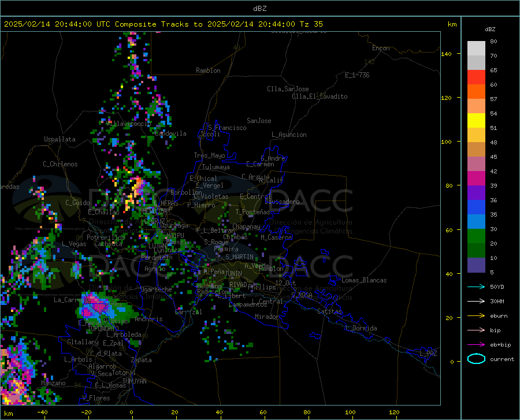
Task: Click the 'C_Chilenos' map label
Action: (x=60, y=163)
